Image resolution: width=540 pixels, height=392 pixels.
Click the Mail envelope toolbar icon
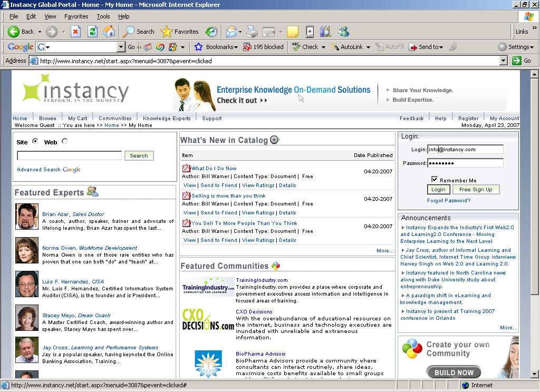pos(231,32)
